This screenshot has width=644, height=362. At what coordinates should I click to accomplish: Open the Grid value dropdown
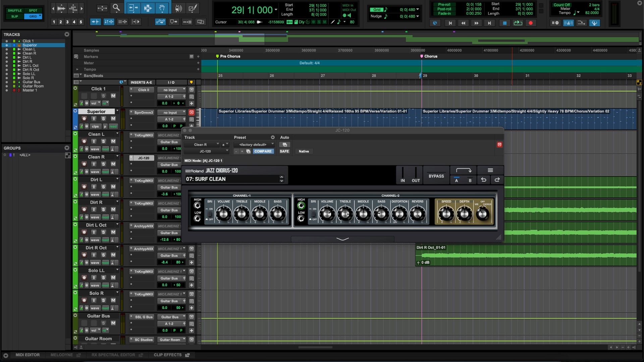point(418,9)
